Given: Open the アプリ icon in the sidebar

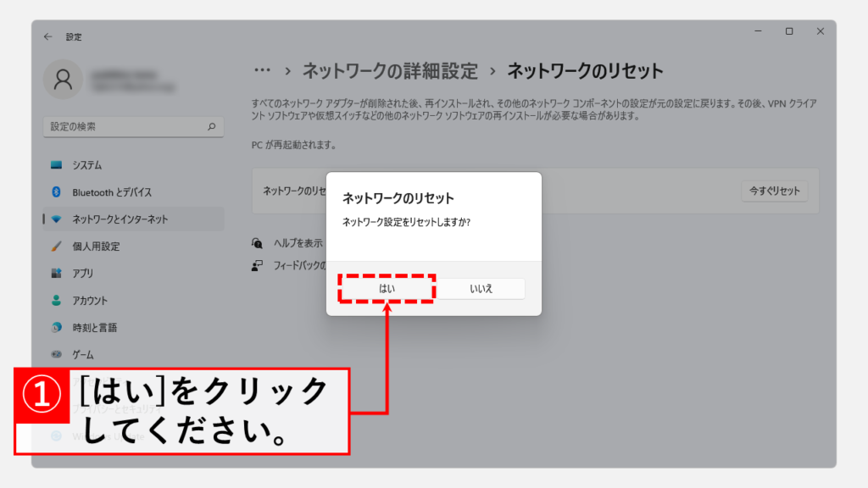Looking at the screenshot, I should click(57, 274).
